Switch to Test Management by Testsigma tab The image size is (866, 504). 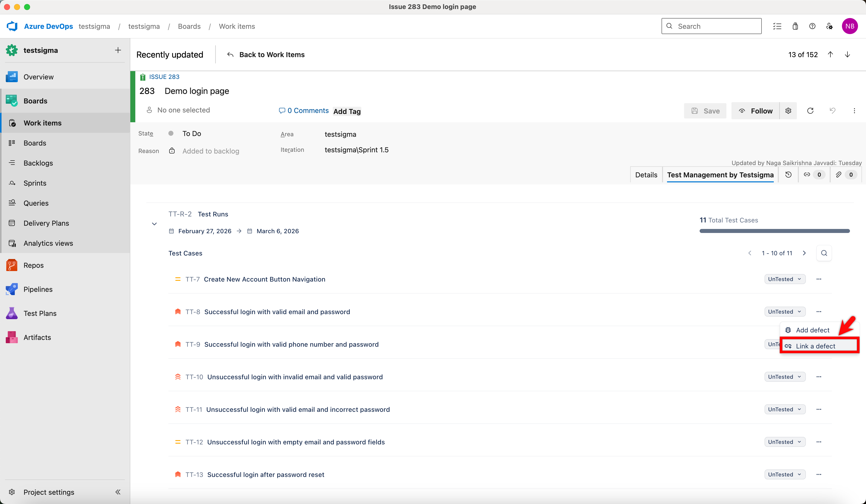pyautogui.click(x=720, y=175)
